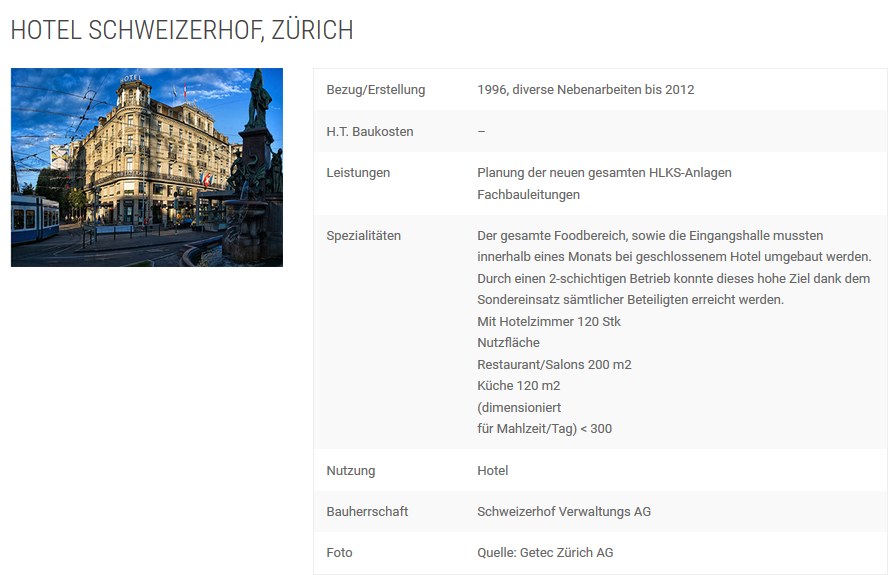This screenshot has height=575, width=888.
Task: Click the 'Spezialitäten' row label
Action: pyautogui.click(x=364, y=236)
